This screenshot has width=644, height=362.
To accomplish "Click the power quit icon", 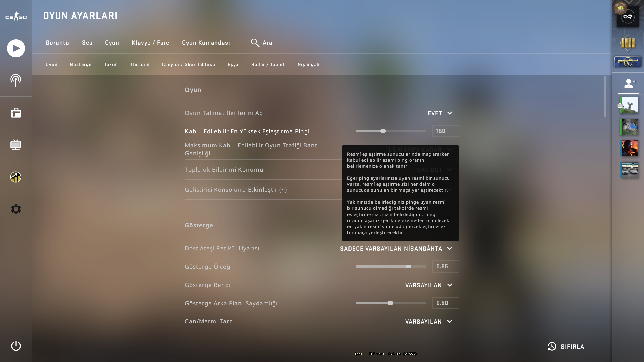I will point(16,346).
